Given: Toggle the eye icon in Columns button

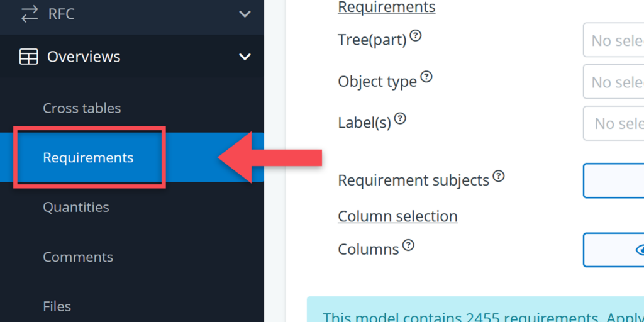Looking at the screenshot, I should tap(639, 250).
